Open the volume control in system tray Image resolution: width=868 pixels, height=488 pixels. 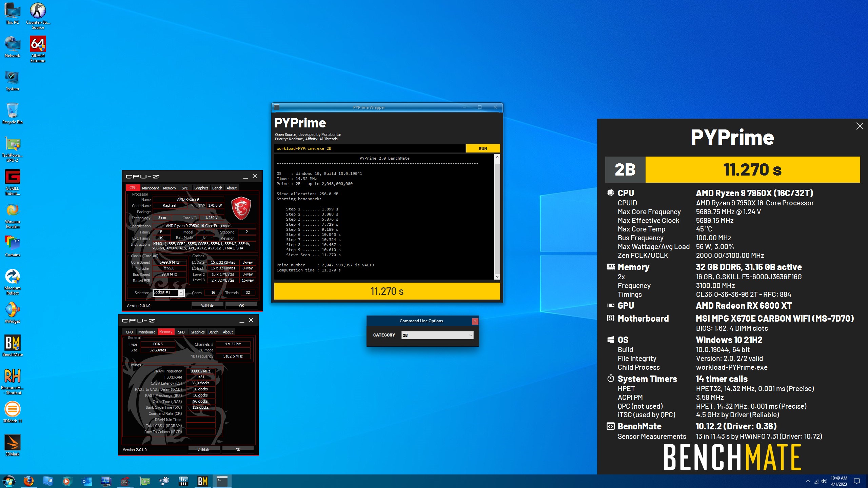click(824, 481)
